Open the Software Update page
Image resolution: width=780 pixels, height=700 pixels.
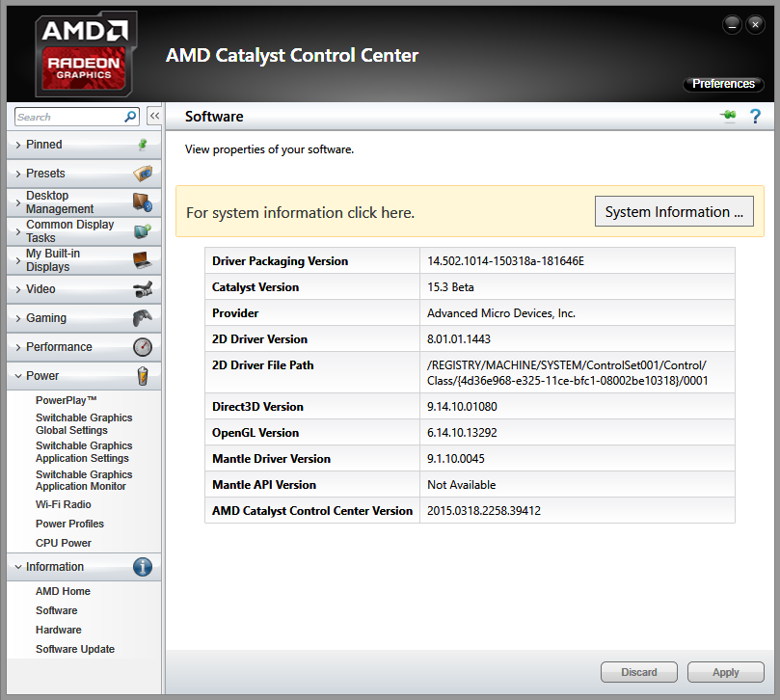click(74, 649)
